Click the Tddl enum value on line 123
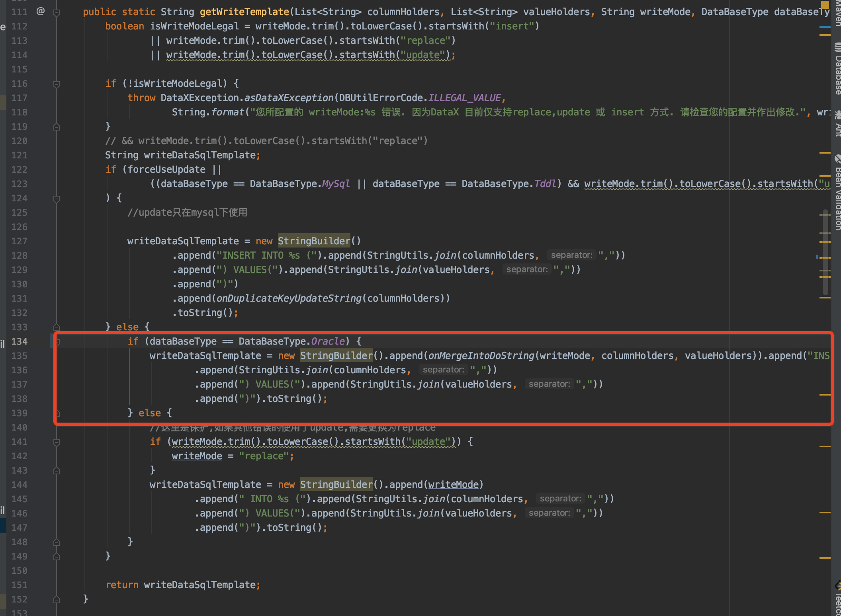 click(x=545, y=184)
